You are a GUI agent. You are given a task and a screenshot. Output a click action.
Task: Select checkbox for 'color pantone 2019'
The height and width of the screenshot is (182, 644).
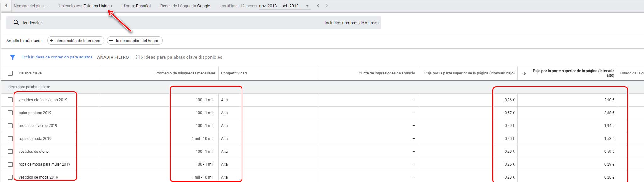point(10,113)
